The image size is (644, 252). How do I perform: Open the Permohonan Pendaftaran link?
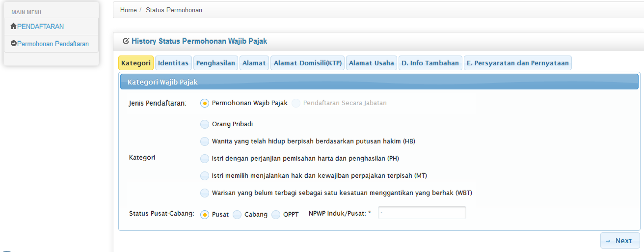[53, 44]
